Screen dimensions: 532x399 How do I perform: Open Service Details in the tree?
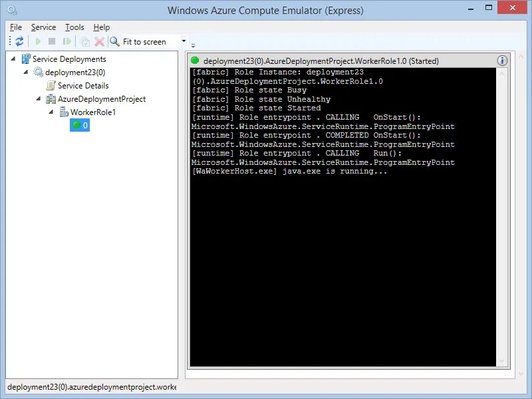point(83,86)
